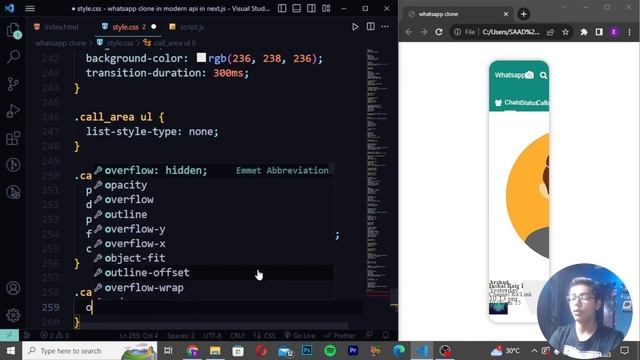Image resolution: width=640 pixels, height=360 pixels.
Task: Change line ending via CRLF status
Action: click(x=238, y=336)
